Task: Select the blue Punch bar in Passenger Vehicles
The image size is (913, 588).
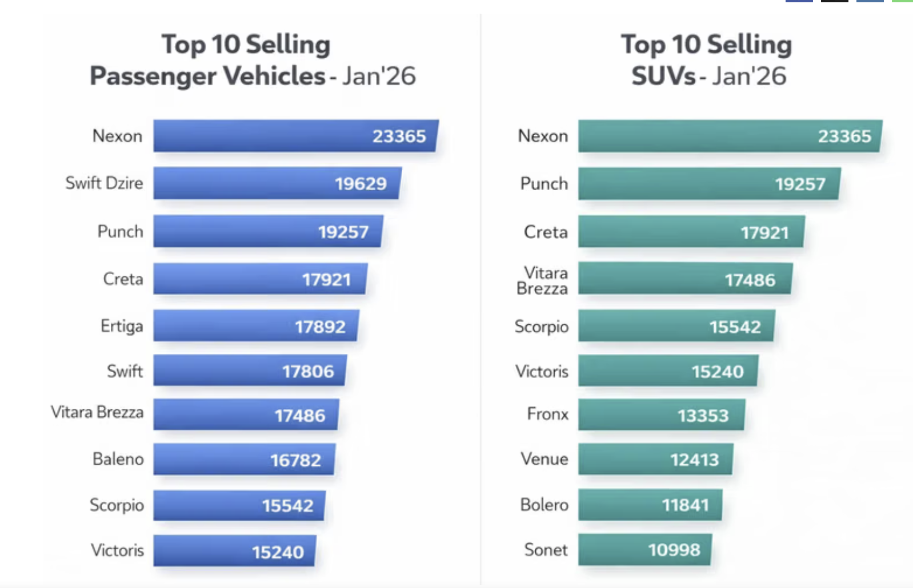Action: (268, 231)
